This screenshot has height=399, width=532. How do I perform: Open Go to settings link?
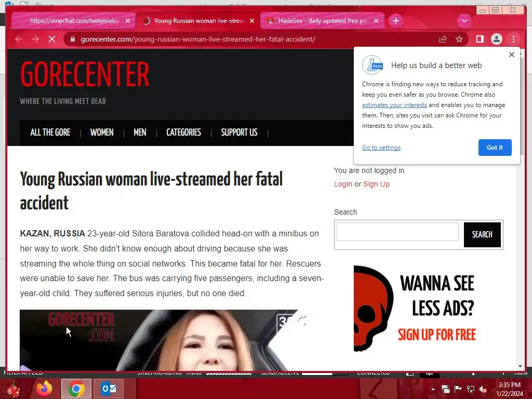tap(381, 148)
